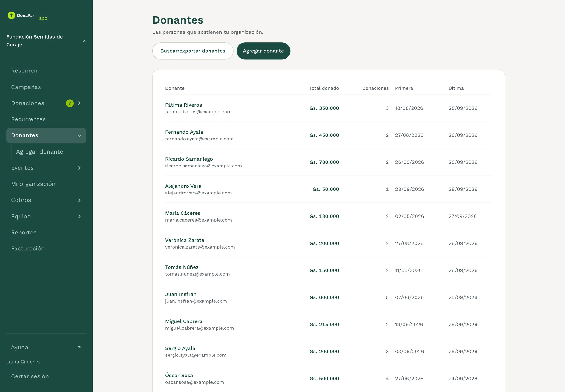Open donor Fátima Riveros

tap(183, 105)
